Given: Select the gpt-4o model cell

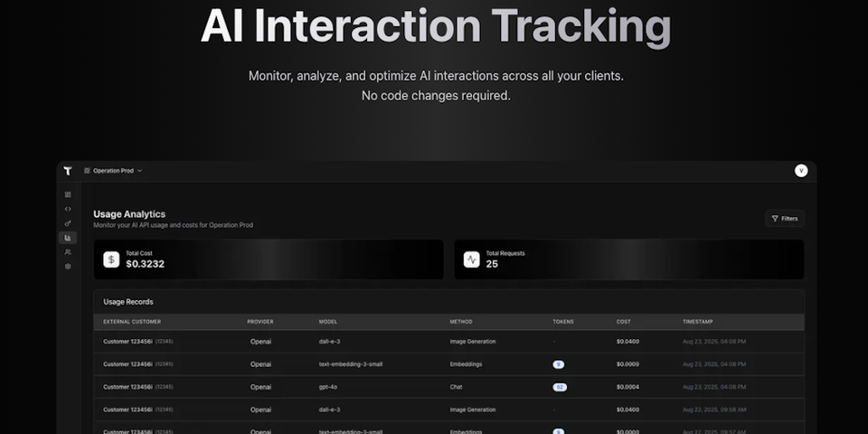Looking at the screenshot, I should click(x=327, y=388).
